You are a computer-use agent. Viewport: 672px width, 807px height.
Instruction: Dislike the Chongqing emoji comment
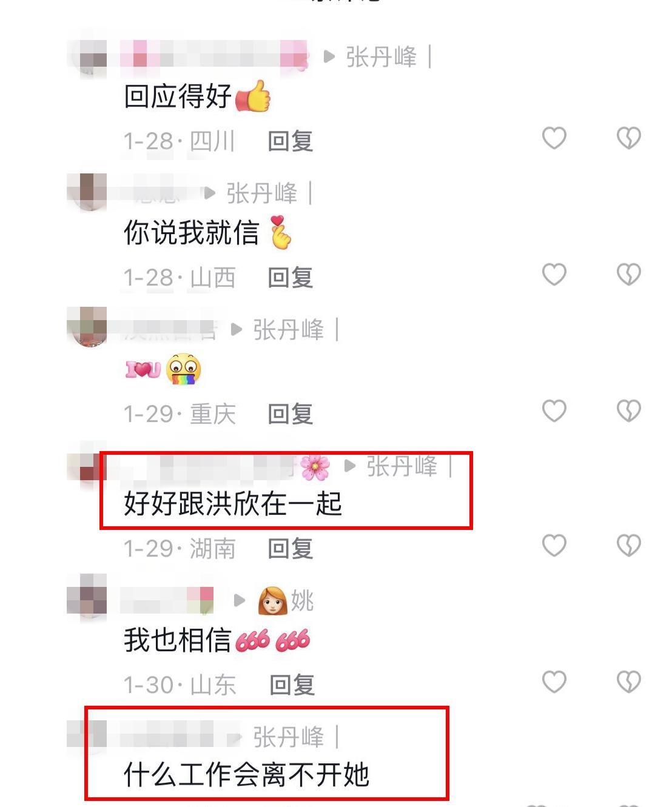coord(628,411)
